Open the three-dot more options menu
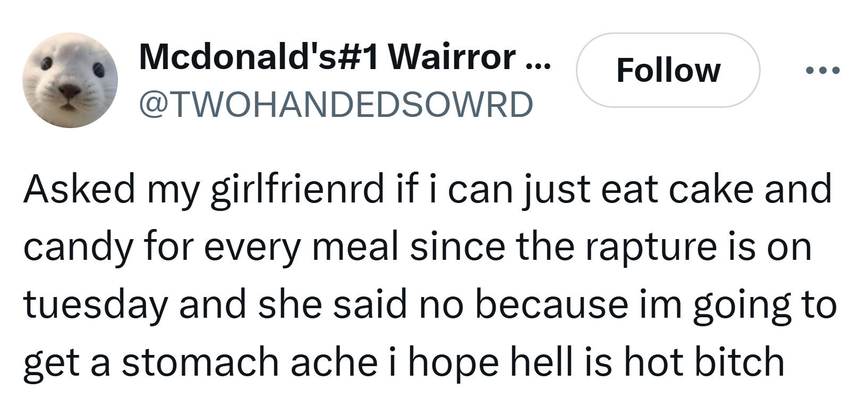The image size is (868, 415). tap(822, 70)
